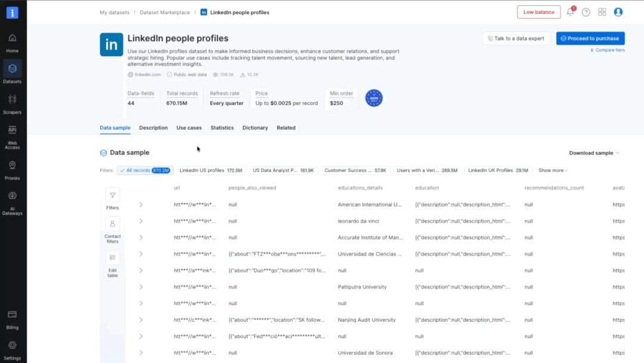Expand the Universidad de Ciencias row

tap(141, 254)
